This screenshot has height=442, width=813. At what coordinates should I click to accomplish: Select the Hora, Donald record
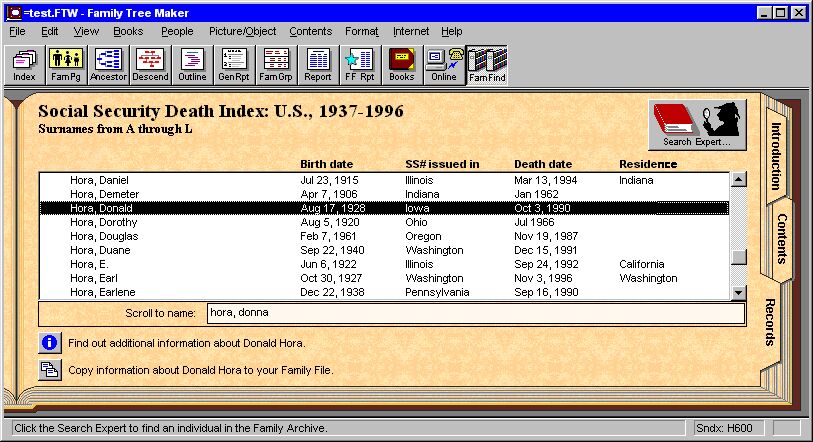384,208
